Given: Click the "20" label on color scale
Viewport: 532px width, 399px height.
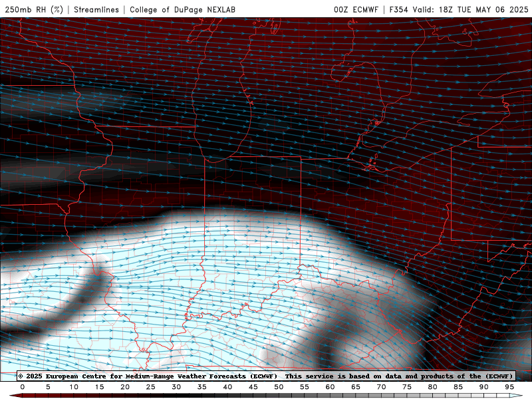Looking at the screenshot, I should coord(125,387).
